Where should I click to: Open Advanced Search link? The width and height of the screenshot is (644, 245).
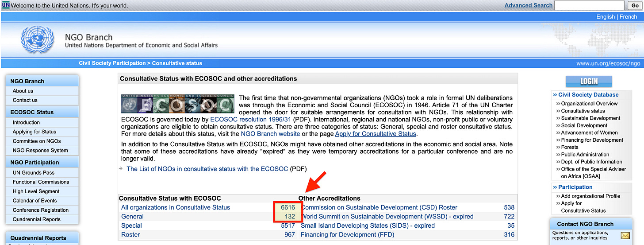[529, 5]
